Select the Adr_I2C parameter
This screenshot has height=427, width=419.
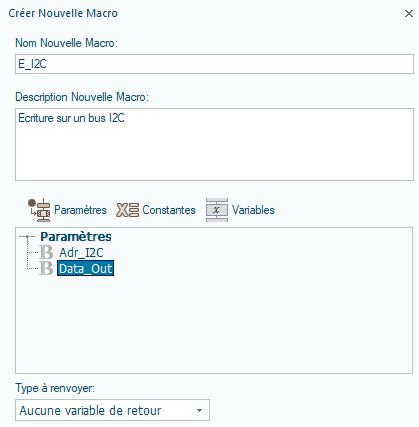81,253
